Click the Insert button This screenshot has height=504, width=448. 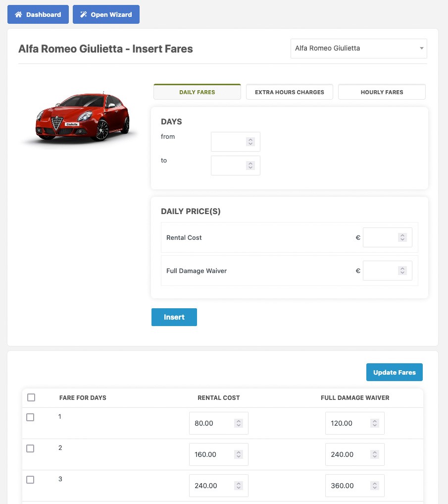tap(174, 317)
